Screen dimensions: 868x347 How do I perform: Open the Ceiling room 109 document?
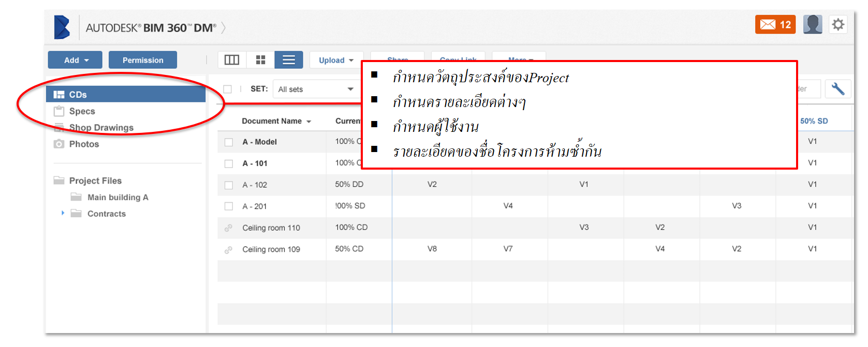click(271, 249)
